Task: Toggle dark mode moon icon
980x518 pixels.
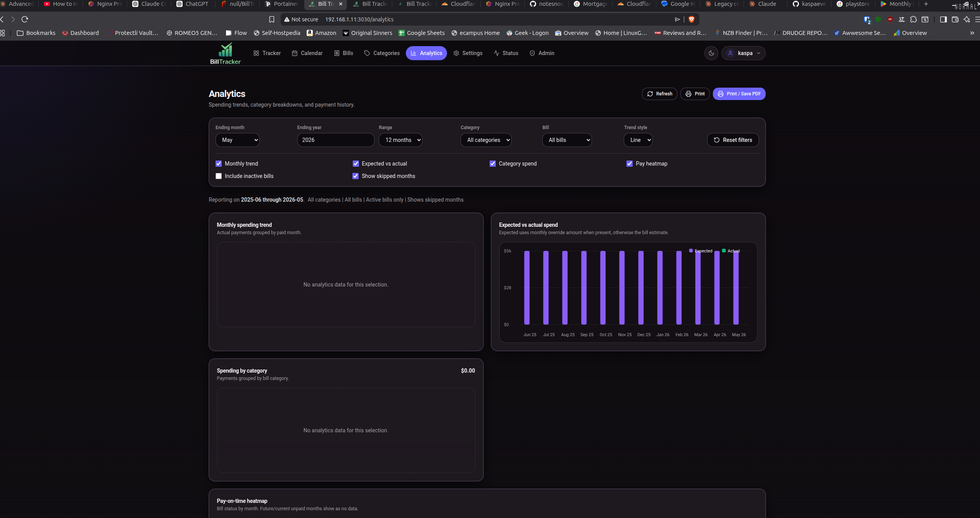Action: (711, 53)
